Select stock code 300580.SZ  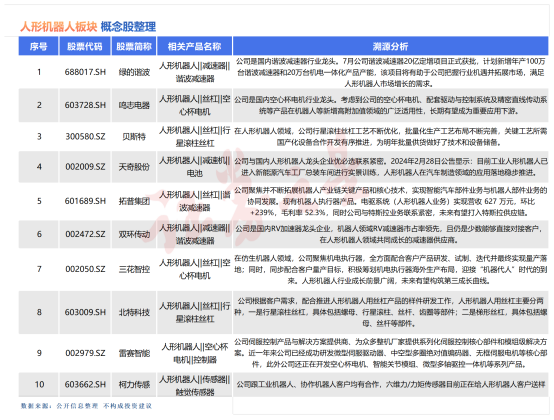85,136
